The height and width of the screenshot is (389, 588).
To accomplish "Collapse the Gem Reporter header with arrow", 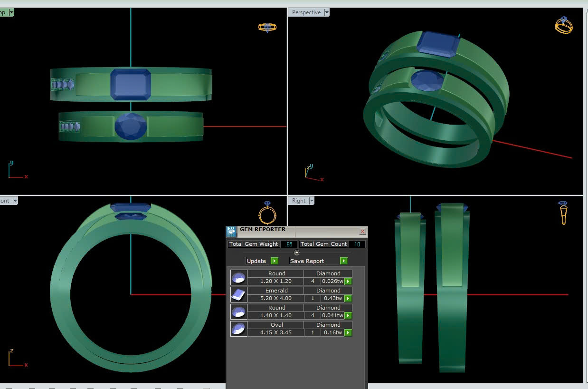I will (297, 253).
